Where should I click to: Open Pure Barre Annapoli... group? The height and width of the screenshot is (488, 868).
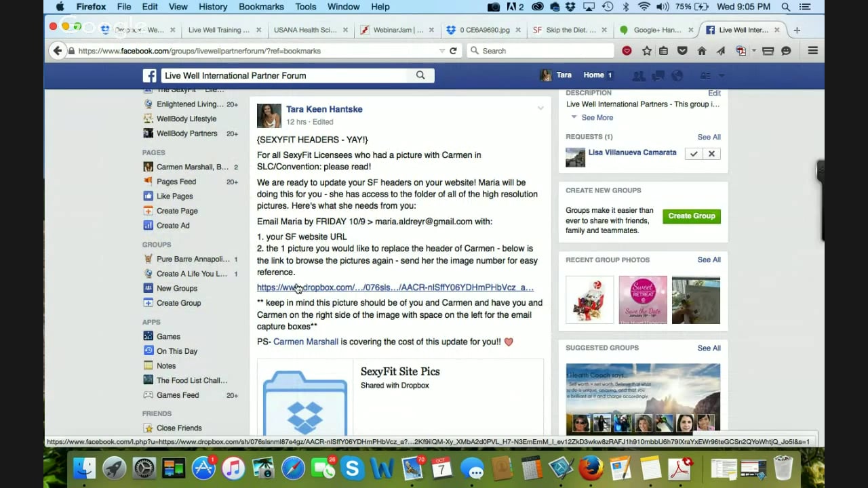click(193, 259)
